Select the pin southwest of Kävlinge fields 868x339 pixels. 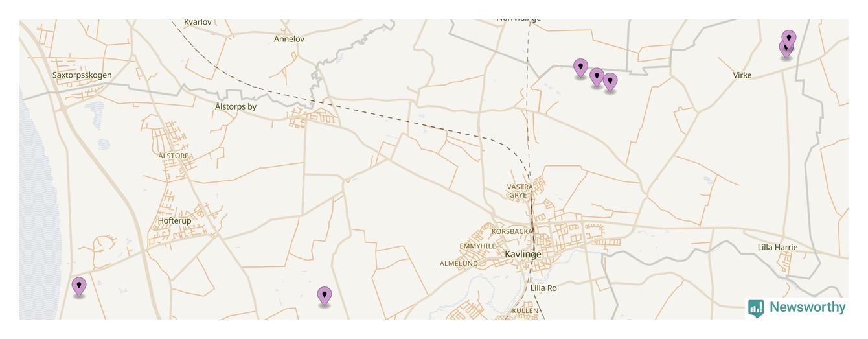[x=325, y=296]
